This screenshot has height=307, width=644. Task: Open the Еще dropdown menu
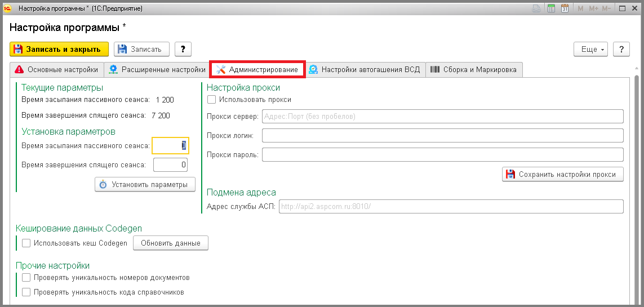590,49
